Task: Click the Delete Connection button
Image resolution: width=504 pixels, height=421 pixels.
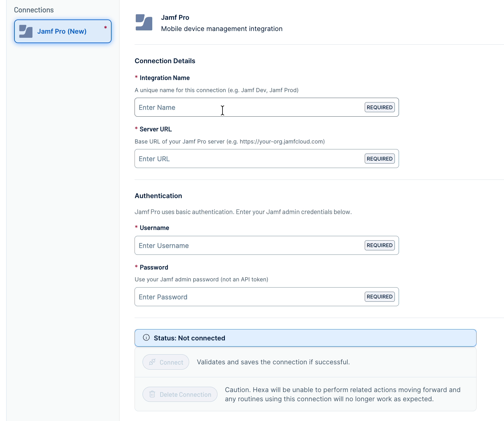Action: point(180,394)
